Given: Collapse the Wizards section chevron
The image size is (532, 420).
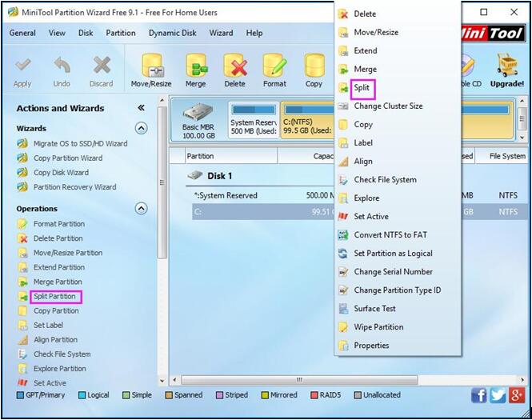Looking at the screenshot, I should [x=141, y=128].
